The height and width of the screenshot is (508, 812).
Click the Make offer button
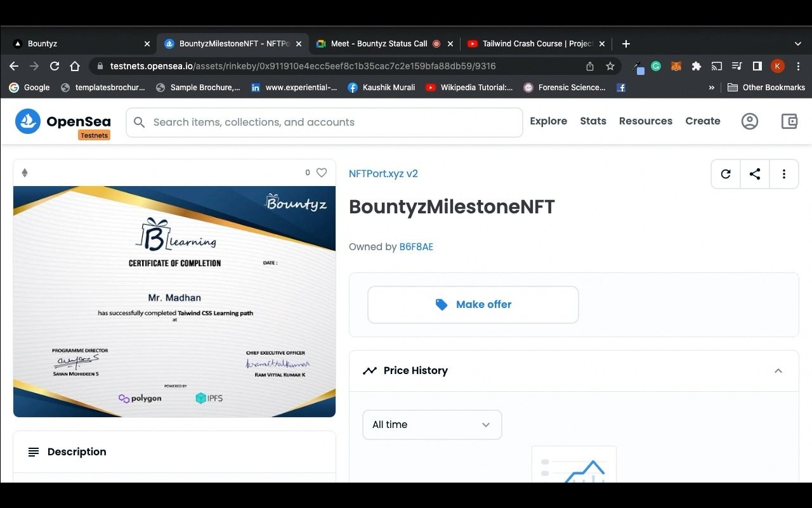tap(473, 305)
